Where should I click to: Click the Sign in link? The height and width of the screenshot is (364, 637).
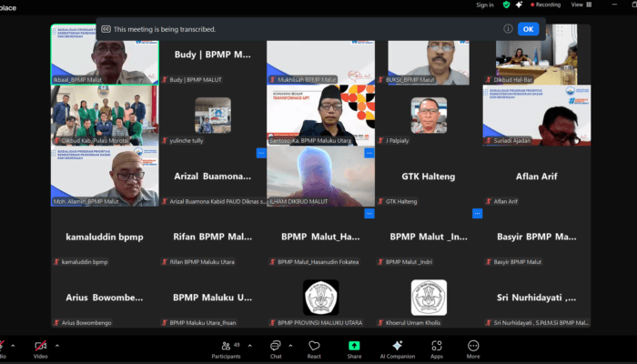coord(484,5)
